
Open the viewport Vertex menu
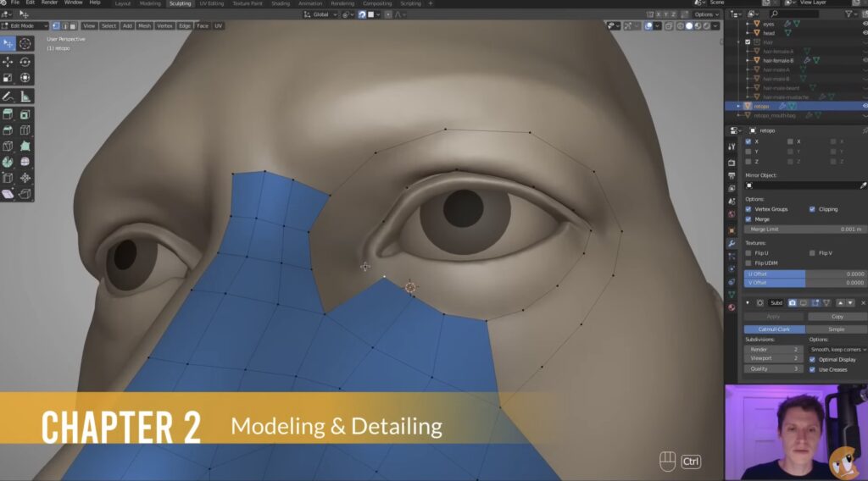[164, 26]
